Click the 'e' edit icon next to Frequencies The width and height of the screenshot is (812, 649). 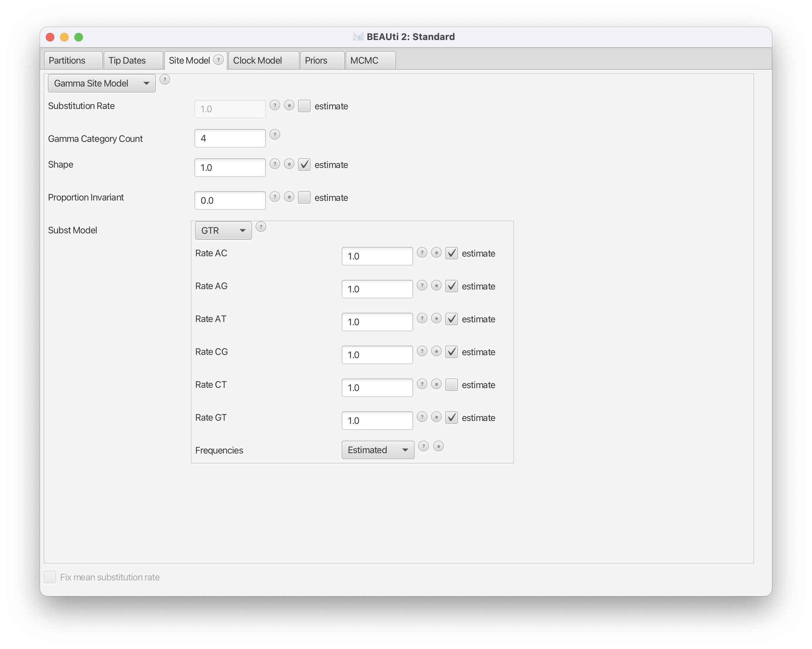(439, 446)
